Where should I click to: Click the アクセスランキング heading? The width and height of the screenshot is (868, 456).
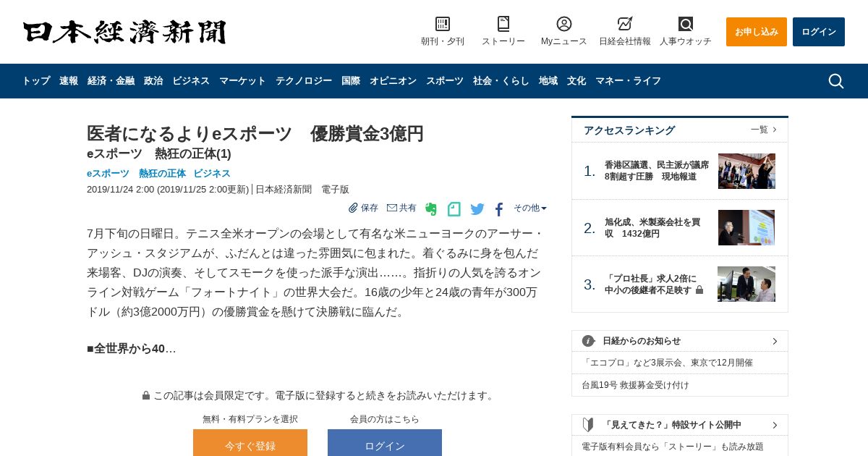click(629, 130)
